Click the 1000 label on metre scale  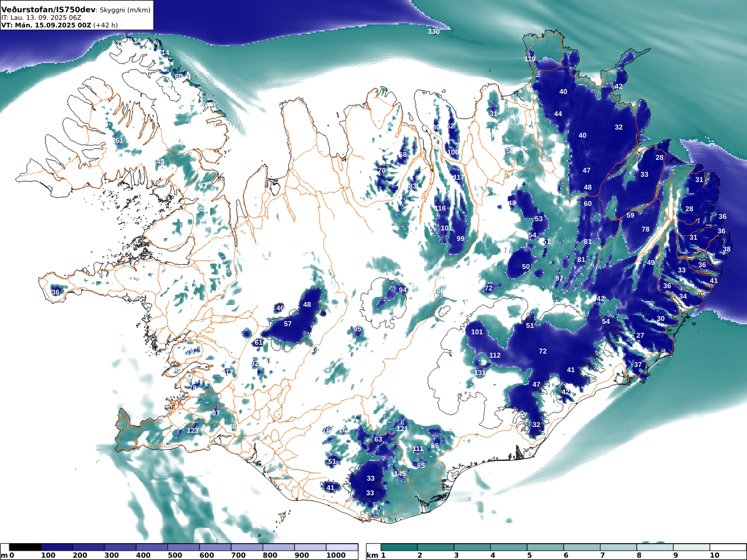[336, 555]
